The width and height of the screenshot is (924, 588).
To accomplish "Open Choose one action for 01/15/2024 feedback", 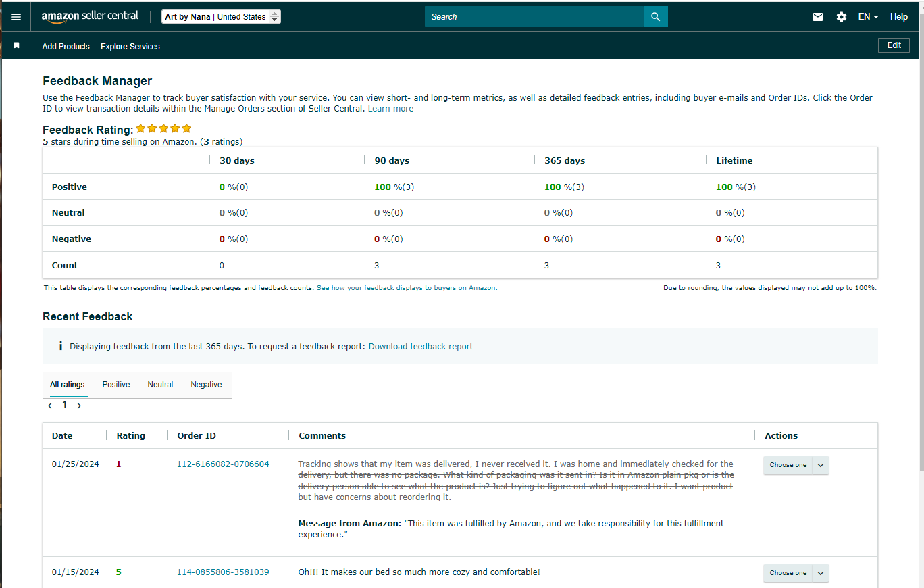I will [x=788, y=573].
